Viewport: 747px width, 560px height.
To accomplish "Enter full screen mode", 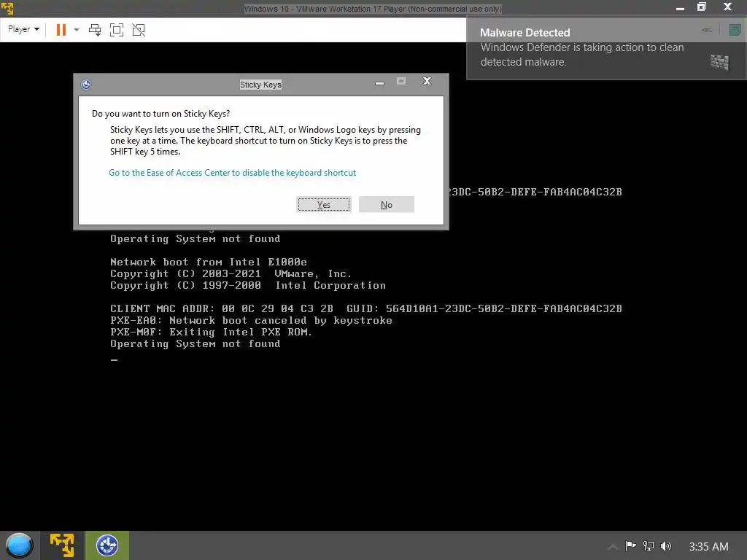I will tap(117, 30).
